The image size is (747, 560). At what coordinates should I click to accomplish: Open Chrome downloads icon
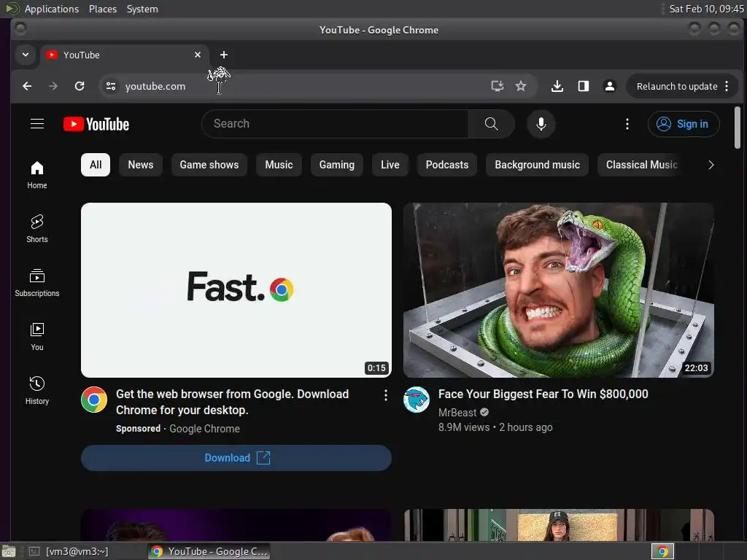click(557, 86)
